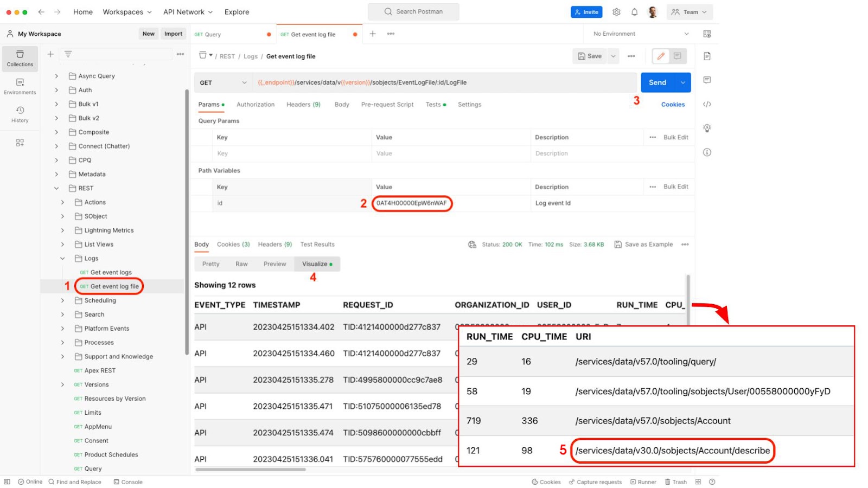The height and width of the screenshot is (488, 868).
Task: Click the Send button
Action: tap(658, 82)
